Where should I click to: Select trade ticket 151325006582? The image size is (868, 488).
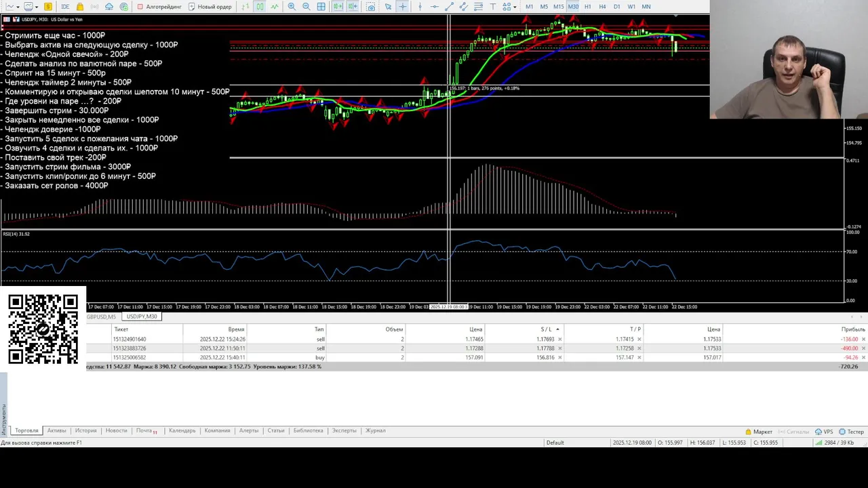tap(130, 357)
